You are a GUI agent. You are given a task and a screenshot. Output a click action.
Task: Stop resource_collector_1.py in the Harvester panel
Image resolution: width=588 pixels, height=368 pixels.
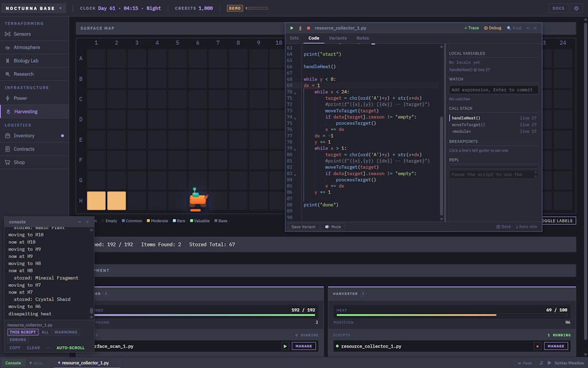pyautogui.click(x=537, y=347)
